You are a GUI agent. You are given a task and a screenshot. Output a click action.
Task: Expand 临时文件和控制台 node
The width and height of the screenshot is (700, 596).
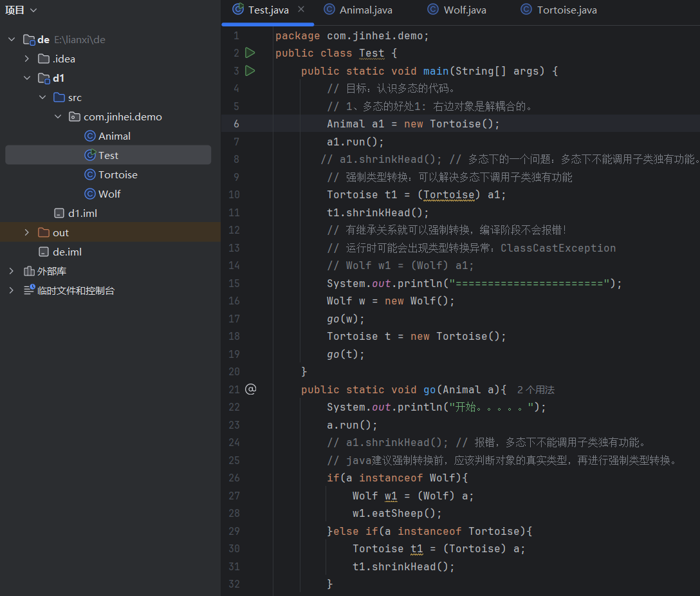tap(12, 290)
